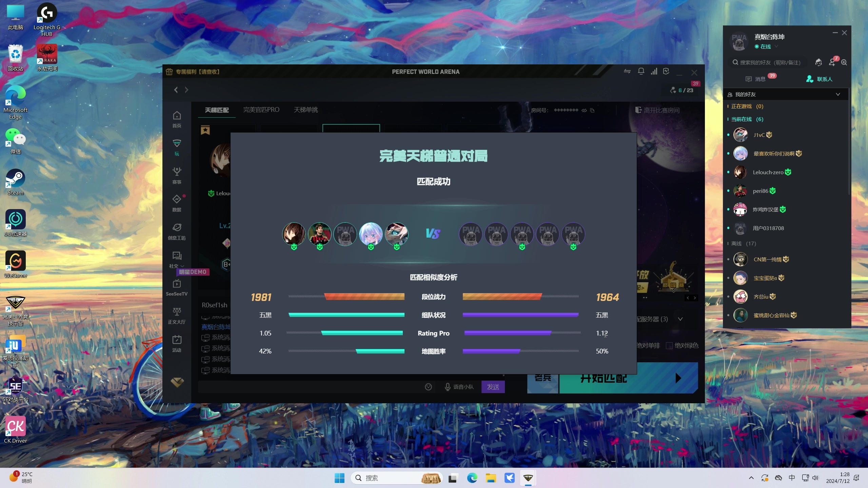868x488 pixels.
Task: Open Microsoft Edge from taskbar
Action: [x=472, y=478]
